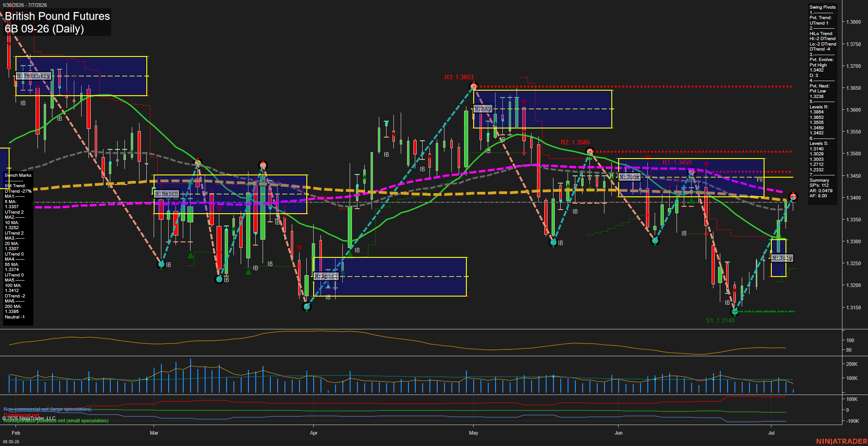
Task: Click the 200 MA: entry in Bench Marks
Action: pos(13,307)
